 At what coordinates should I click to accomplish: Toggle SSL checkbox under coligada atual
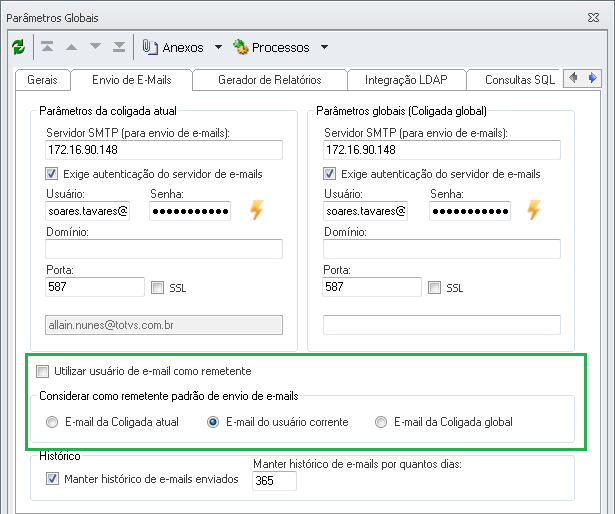point(157,288)
